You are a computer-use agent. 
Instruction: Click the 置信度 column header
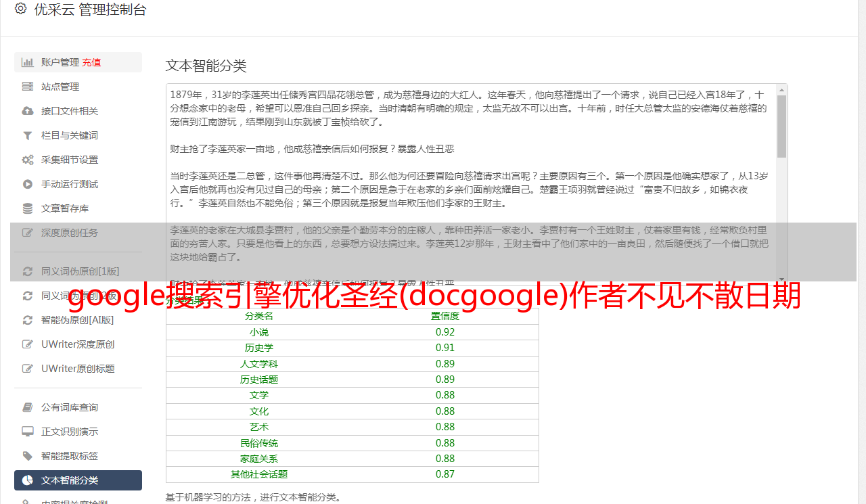(x=445, y=316)
